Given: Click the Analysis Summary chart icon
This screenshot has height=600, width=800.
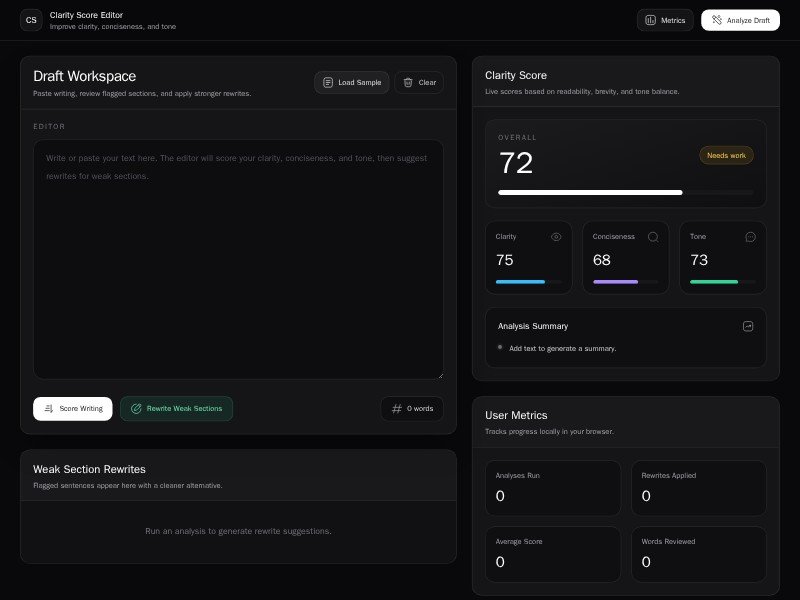Looking at the screenshot, I should [x=747, y=326].
